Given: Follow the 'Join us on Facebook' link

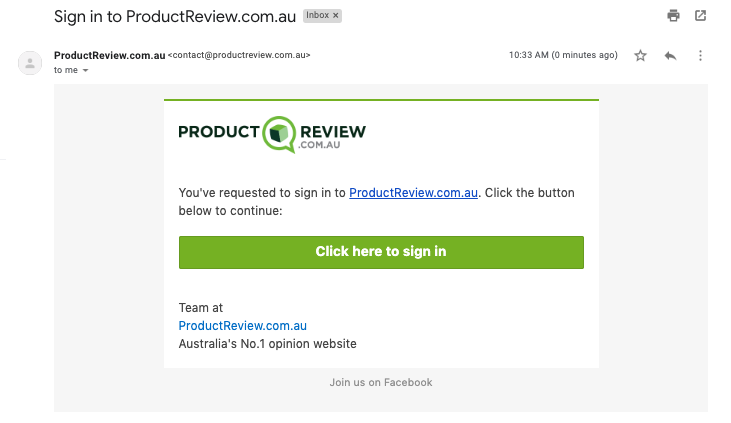Looking at the screenshot, I should (381, 382).
